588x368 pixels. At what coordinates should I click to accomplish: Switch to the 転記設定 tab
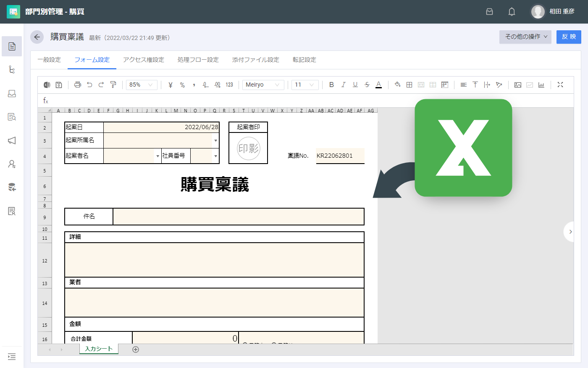tap(304, 60)
